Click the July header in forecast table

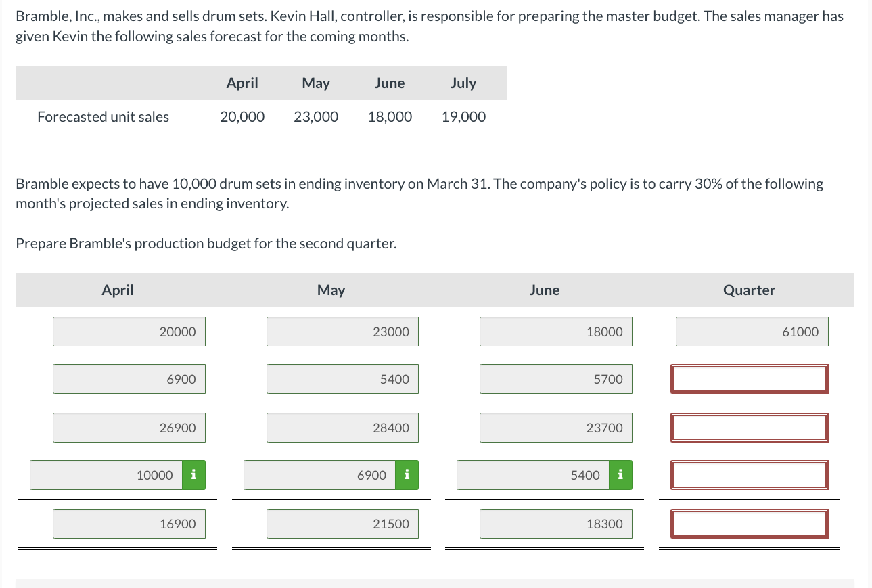[463, 83]
